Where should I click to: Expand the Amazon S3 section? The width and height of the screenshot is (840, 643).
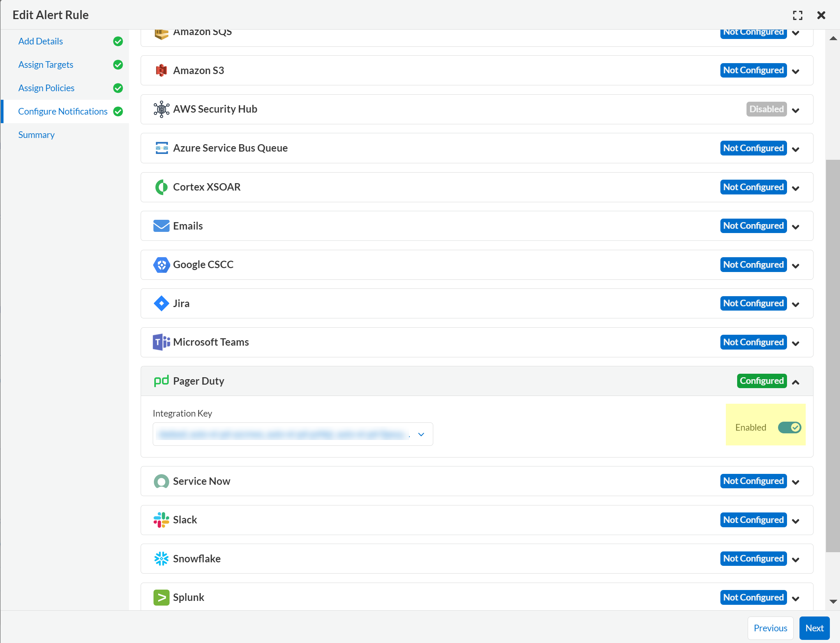(x=796, y=71)
